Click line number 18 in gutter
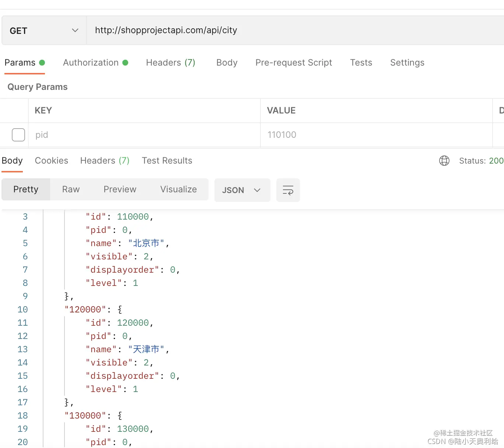The image size is (504, 448). tap(22, 416)
